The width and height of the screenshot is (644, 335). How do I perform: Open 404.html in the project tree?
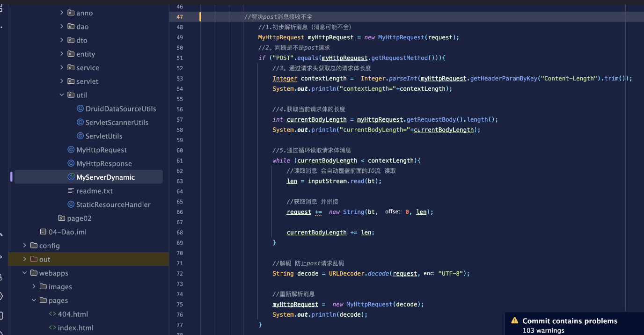(x=73, y=314)
